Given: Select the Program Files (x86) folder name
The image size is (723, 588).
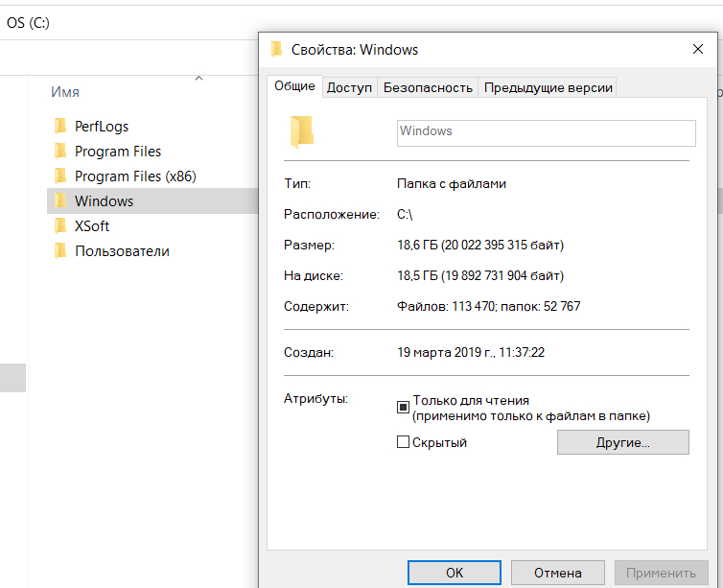Looking at the screenshot, I should click(x=135, y=176).
